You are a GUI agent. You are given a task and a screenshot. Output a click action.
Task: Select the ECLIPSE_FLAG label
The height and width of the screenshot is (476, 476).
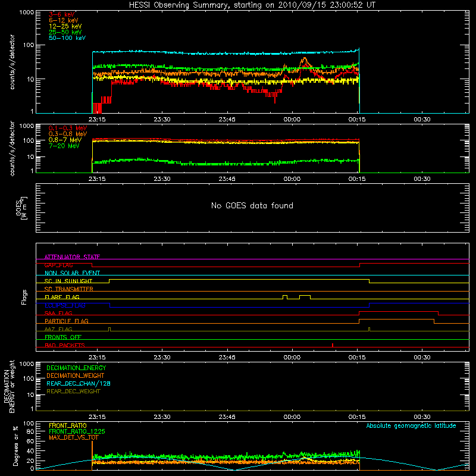[65, 305]
